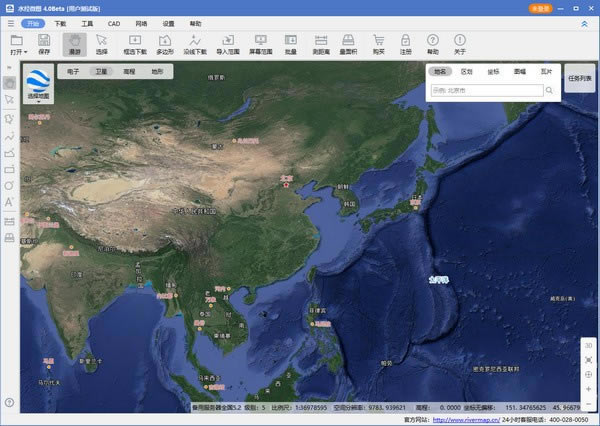Screen dimensions: 600x426
Task: Switch map layer to 电子
Action: [73, 72]
